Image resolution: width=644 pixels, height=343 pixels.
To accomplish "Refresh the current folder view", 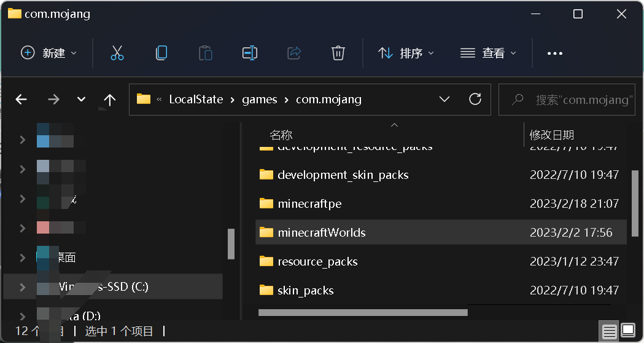I will (475, 99).
